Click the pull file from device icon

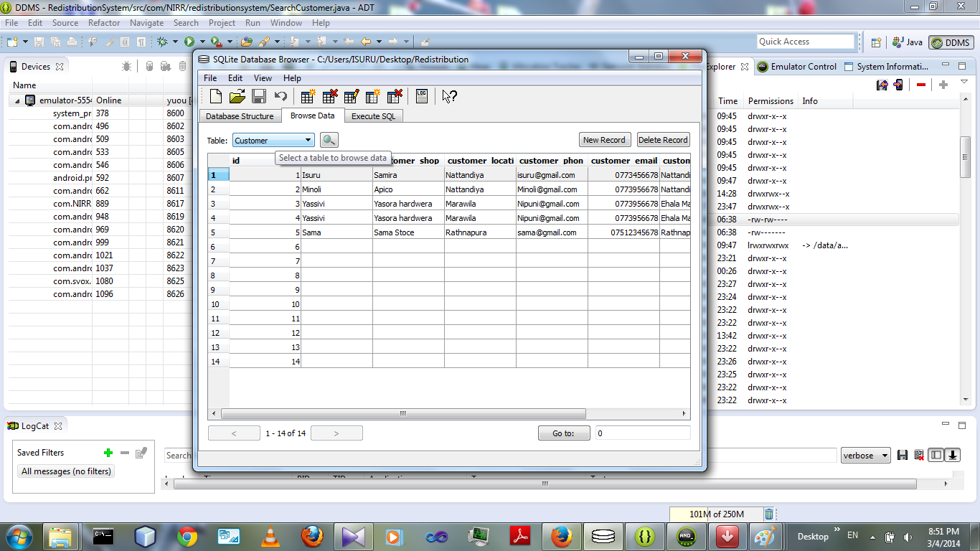click(882, 85)
